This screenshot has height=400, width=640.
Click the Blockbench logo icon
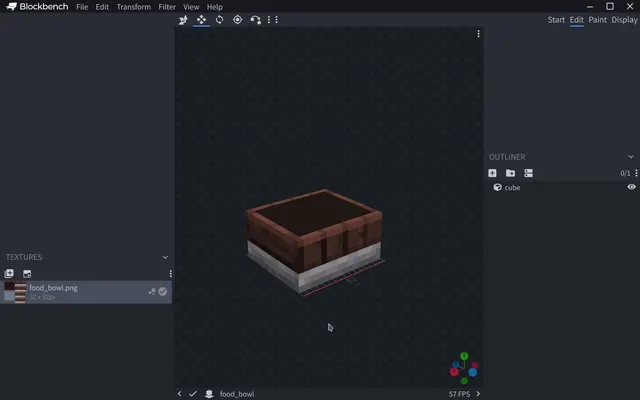(x=11, y=7)
